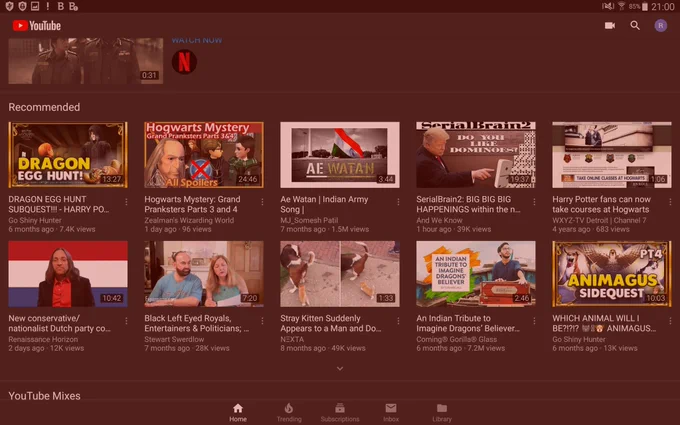Select channel name 'NEXTA'
This screenshot has height=425, width=680.
292,340
